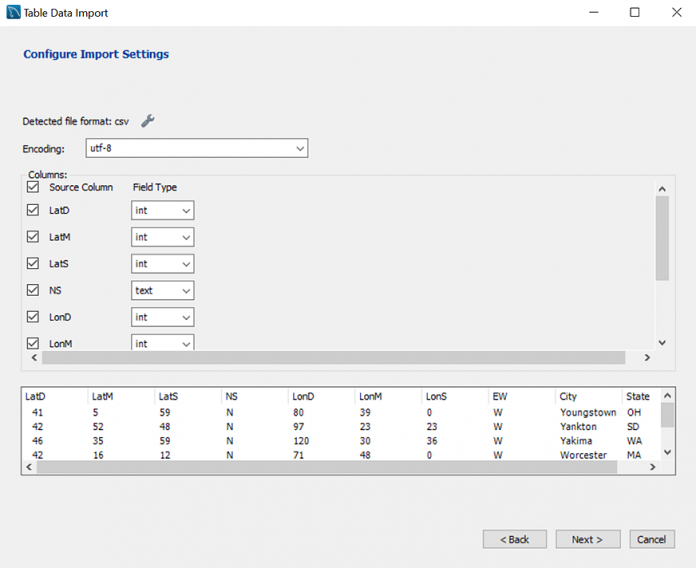Click the columns list vertical scrollbar down arrow
The width and height of the screenshot is (696, 568).
click(661, 342)
